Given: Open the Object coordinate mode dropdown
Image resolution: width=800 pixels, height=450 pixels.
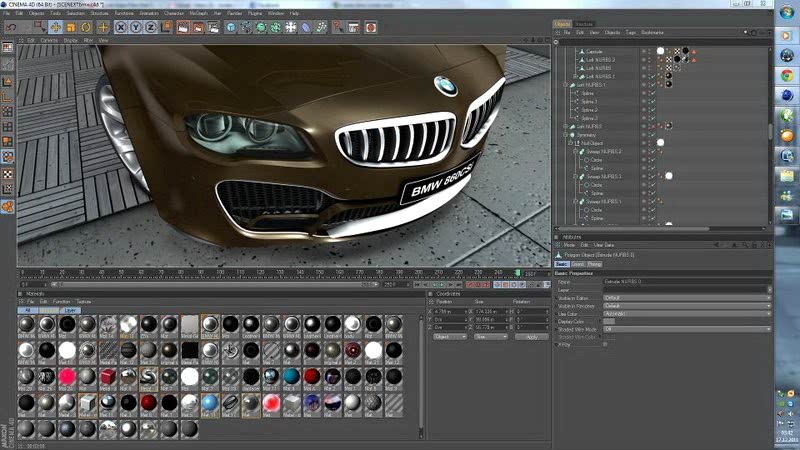Looking at the screenshot, I should (x=450, y=337).
